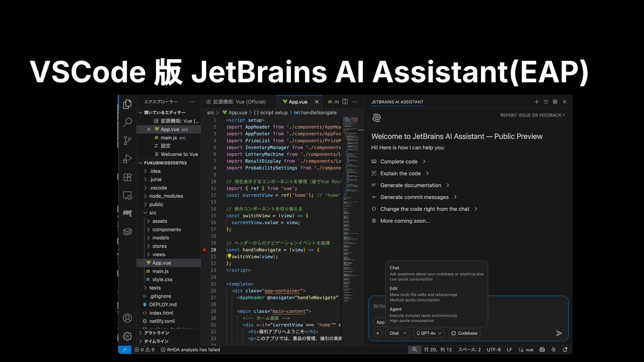Click the Copilot icon in status bar

tap(542, 350)
